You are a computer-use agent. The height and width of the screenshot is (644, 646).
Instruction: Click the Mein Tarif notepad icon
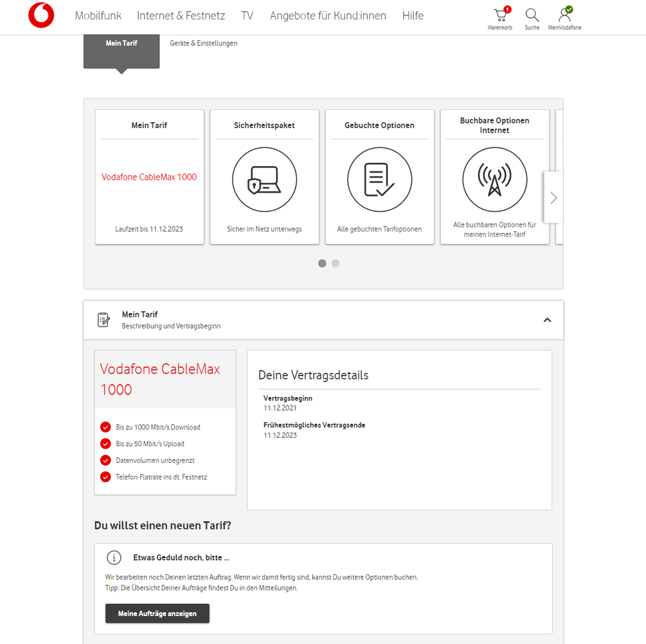[x=103, y=319]
